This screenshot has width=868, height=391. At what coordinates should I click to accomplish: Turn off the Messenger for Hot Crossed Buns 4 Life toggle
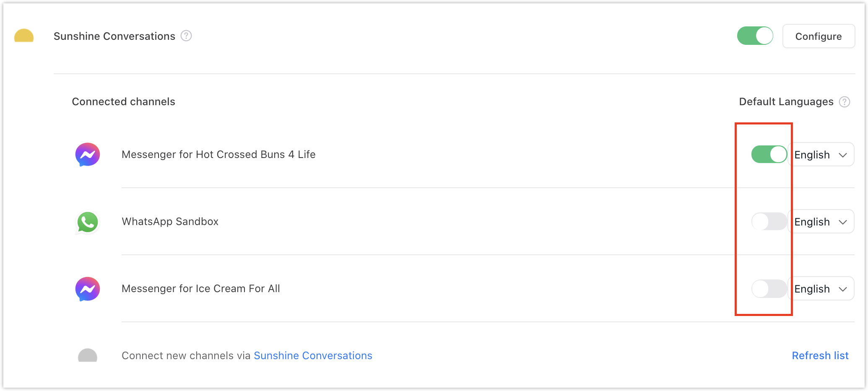click(769, 154)
